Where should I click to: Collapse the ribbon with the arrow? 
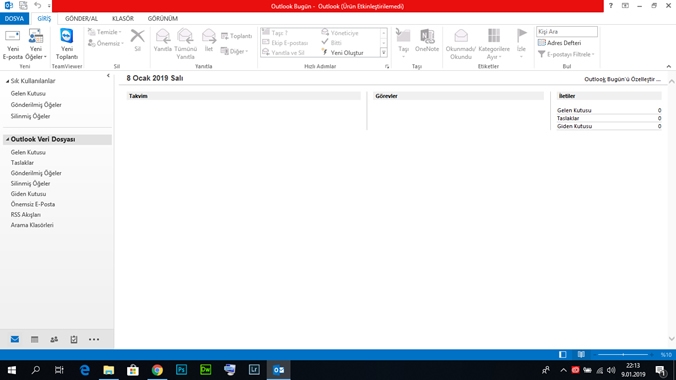pos(668,66)
